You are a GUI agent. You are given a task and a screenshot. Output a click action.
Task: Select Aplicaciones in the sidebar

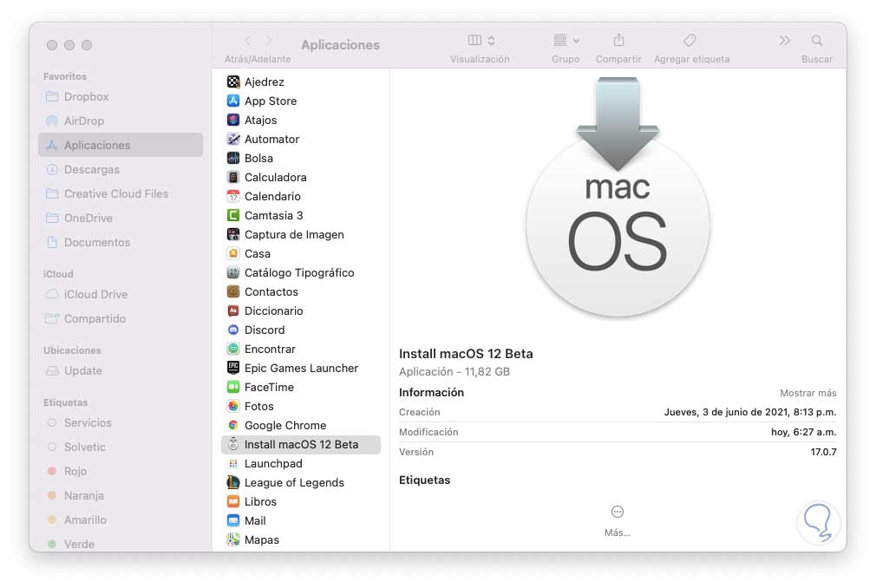pos(120,145)
